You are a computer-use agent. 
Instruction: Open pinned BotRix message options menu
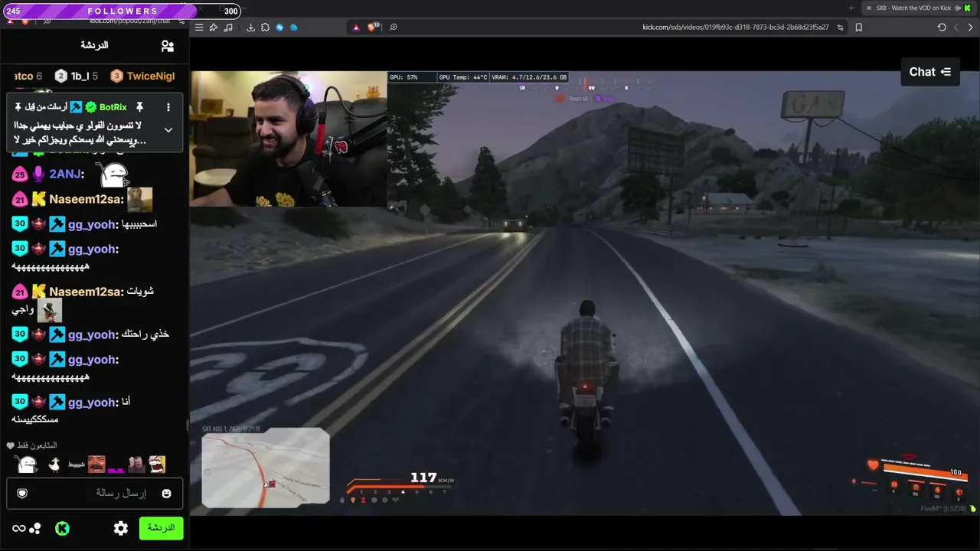pos(168,107)
